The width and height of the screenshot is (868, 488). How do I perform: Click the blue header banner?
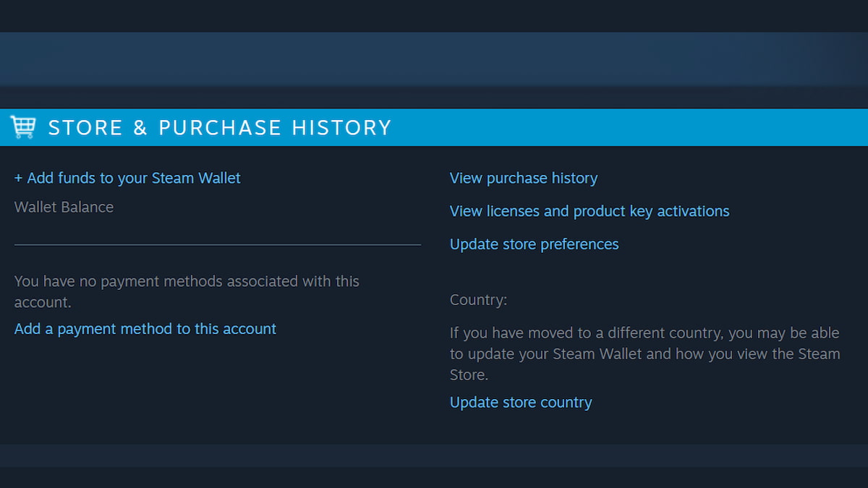(434, 127)
